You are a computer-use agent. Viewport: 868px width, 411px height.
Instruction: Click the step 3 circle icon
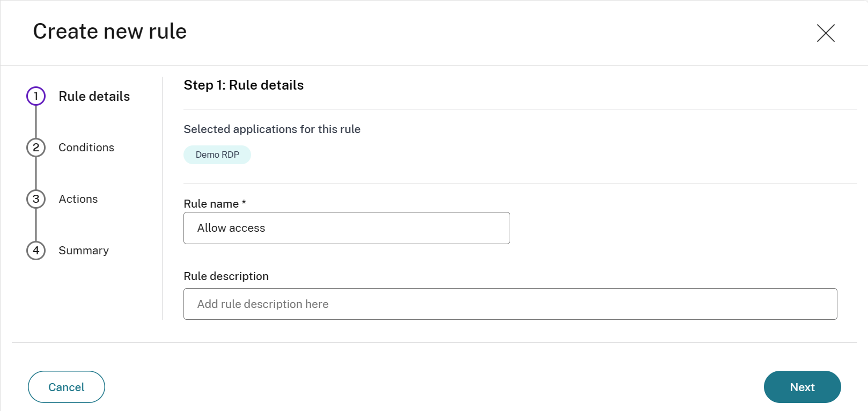(36, 199)
